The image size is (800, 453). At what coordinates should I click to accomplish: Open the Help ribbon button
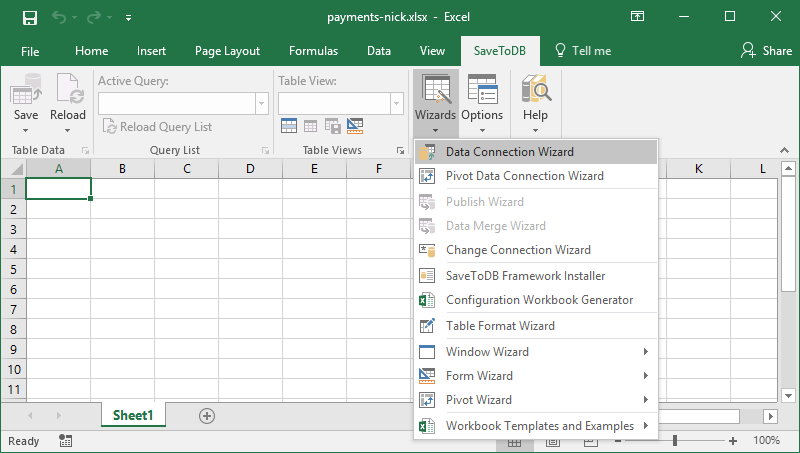535,104
